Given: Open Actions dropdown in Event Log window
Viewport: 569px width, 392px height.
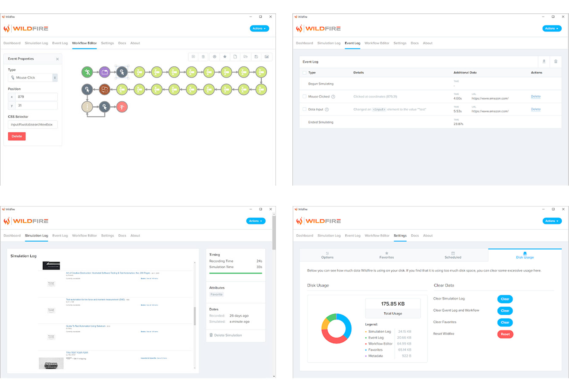Looking at the screenshot, I should pos(552,28).
